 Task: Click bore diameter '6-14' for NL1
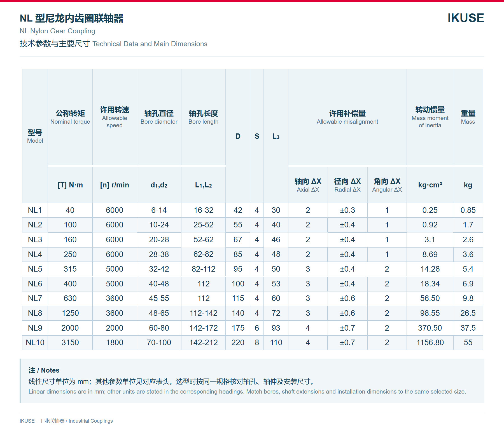[159, 210]
